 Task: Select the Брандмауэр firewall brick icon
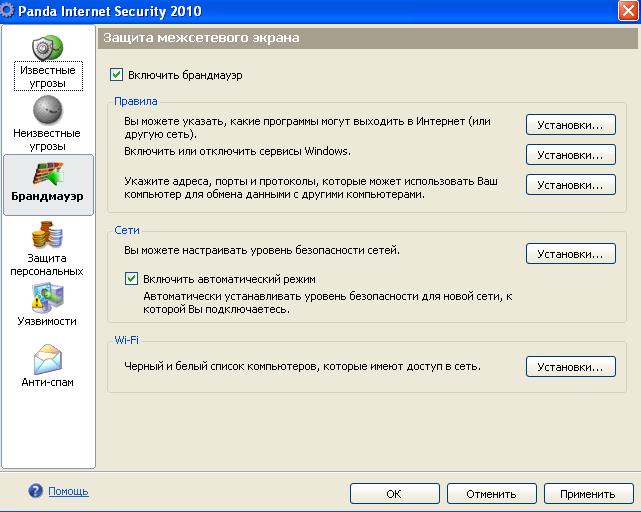pos(48,173)
